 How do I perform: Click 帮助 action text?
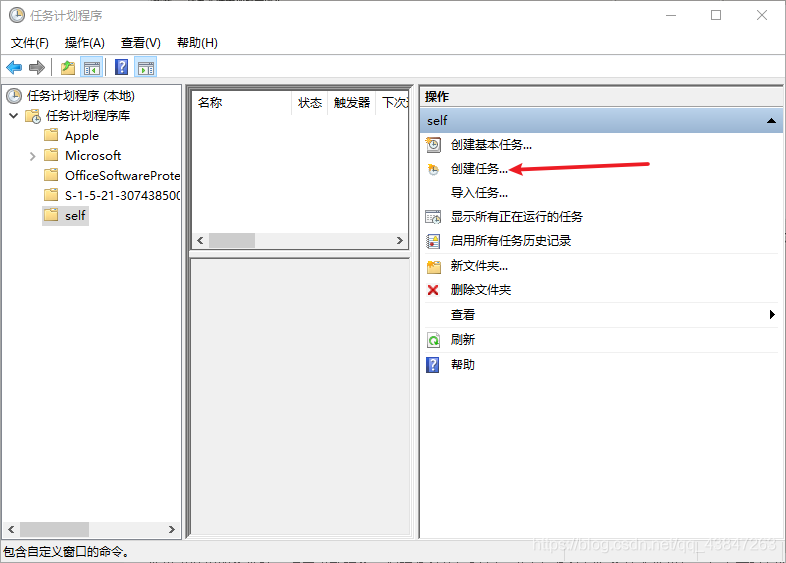462,364
